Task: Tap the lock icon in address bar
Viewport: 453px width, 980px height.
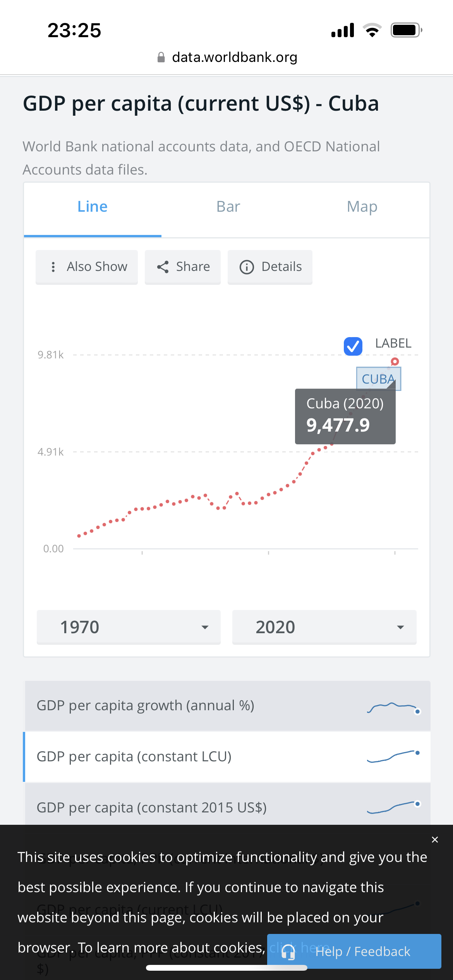Action: click(161, 57)
